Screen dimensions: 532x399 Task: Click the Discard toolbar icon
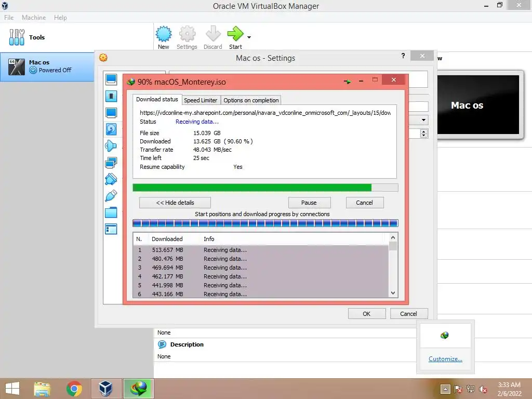pos(213,34)
